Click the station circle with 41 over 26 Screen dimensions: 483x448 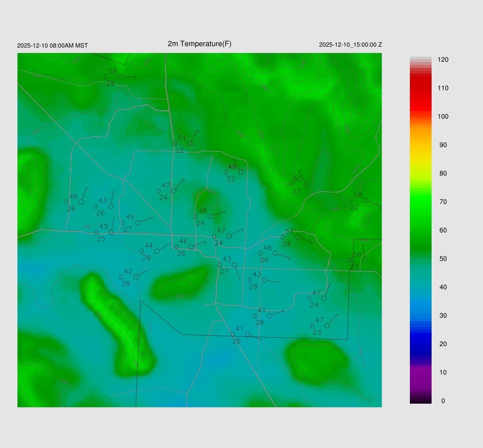click(247, 334)
